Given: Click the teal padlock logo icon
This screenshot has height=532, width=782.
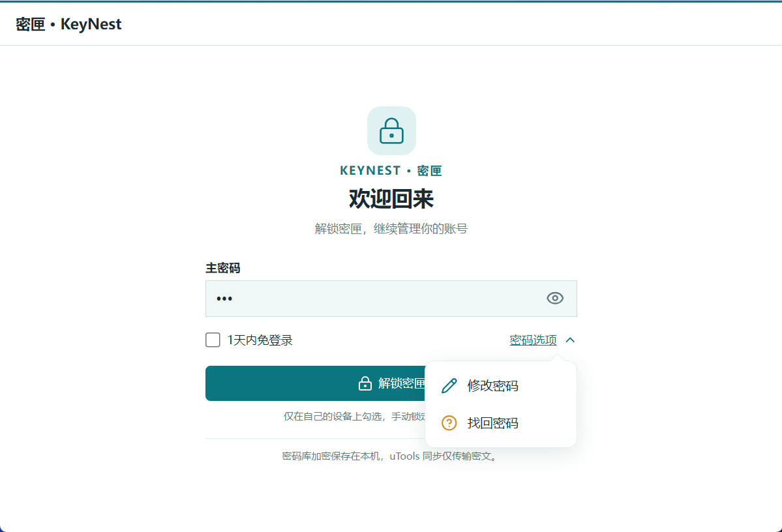Looking at the screenshot, I should [391, 130].
